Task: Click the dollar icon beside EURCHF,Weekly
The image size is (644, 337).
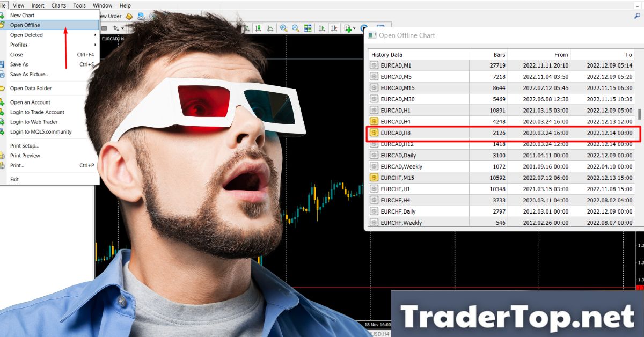Action: 374,222
